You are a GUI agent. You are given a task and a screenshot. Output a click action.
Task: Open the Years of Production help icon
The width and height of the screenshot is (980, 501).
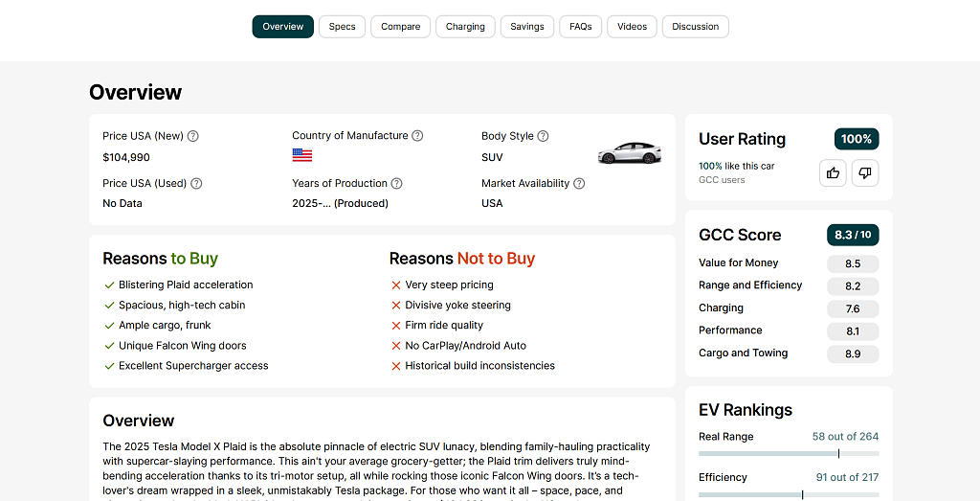click(x=396, y=183)
